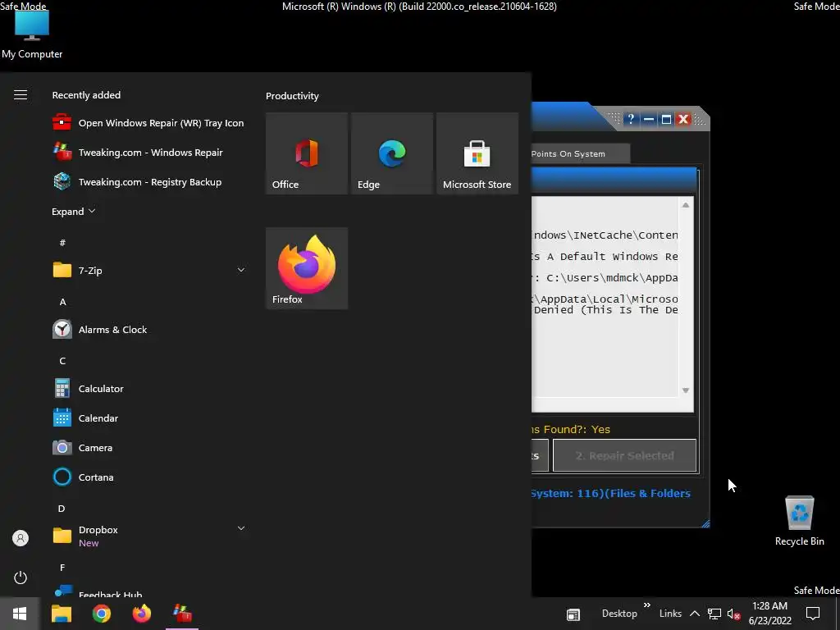Click the muted volume tray icon

pyautogui.click(x=733, y=614)
